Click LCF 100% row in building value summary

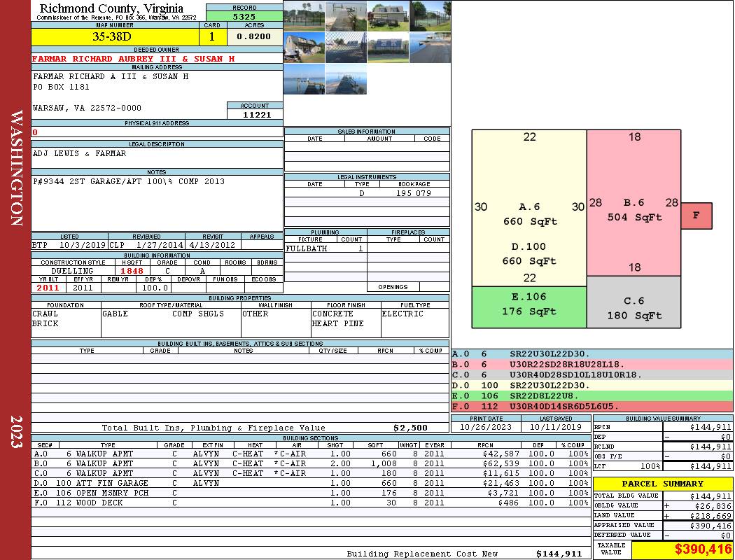663,466
